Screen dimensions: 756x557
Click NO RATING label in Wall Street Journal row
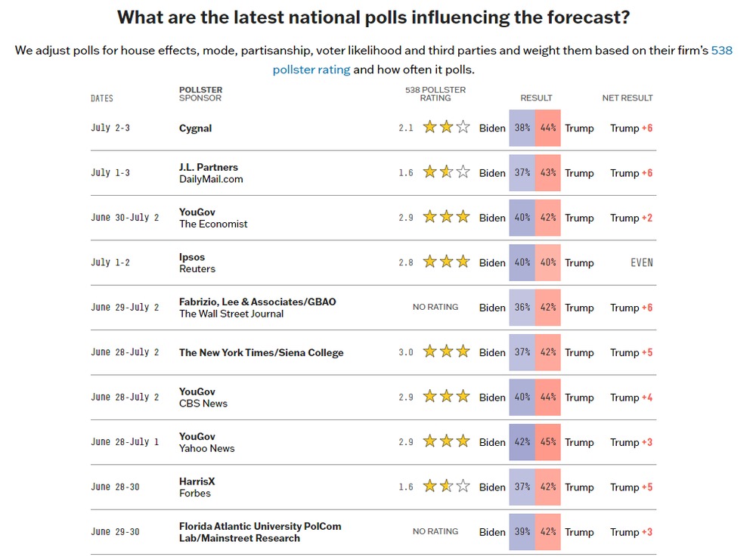coord(435,307)
